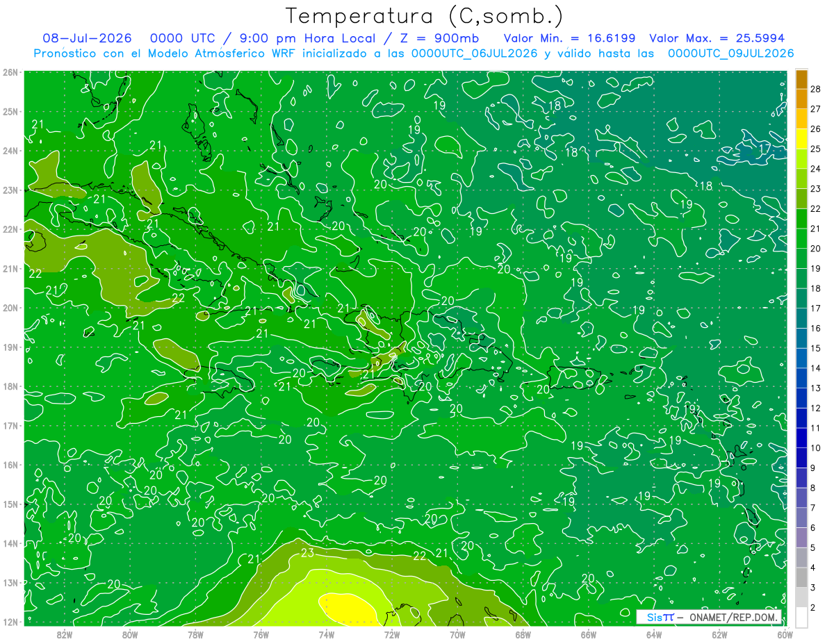
Task: Click the '21N' latitude axis label
Action: coord(12,268)
